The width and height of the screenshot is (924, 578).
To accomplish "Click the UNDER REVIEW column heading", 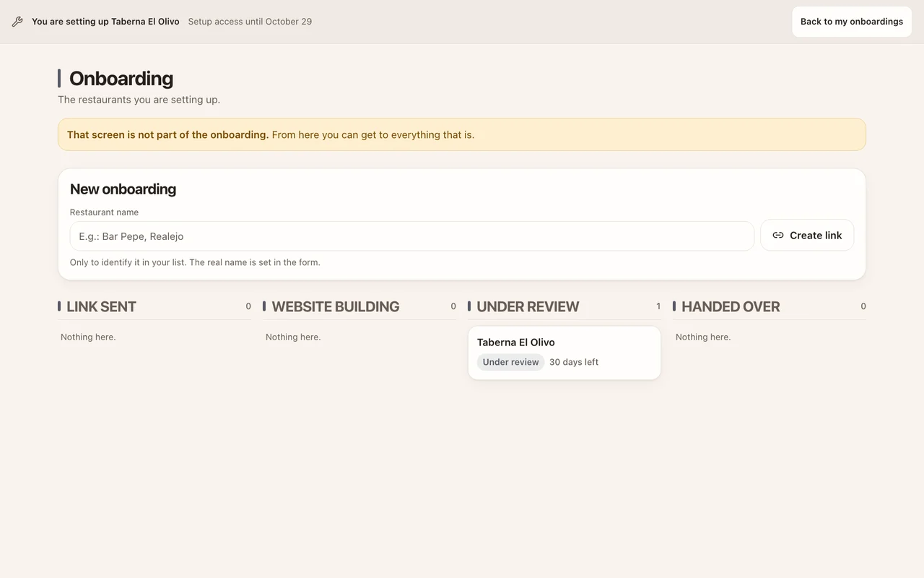I will point(528,306).
